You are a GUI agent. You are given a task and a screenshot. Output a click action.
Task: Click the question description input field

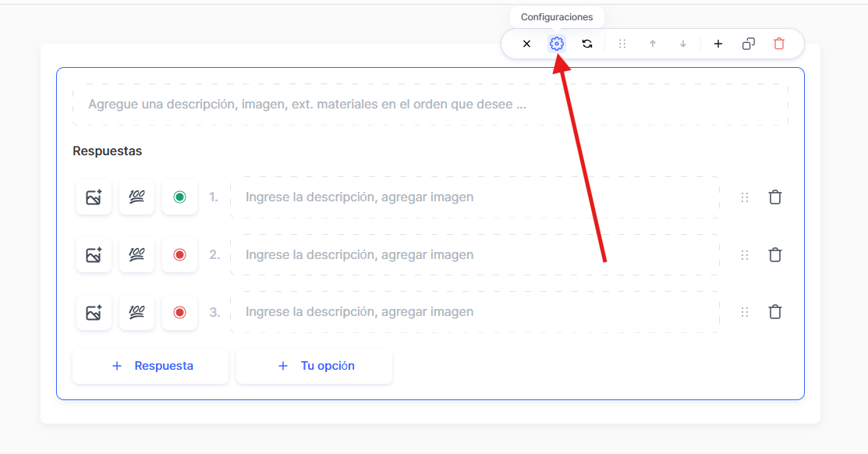tap(430, 105)
